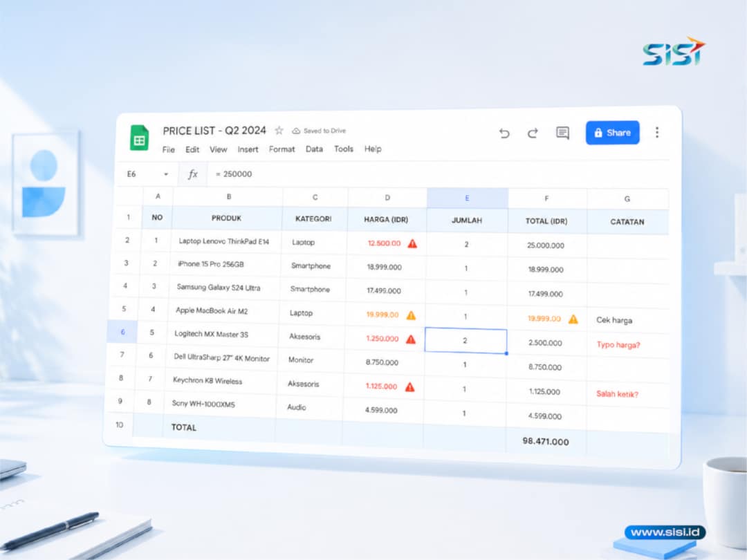This screenshot has height=560, width=747.
Task: Click the Monitor category cell
Action: coord(311,360)
